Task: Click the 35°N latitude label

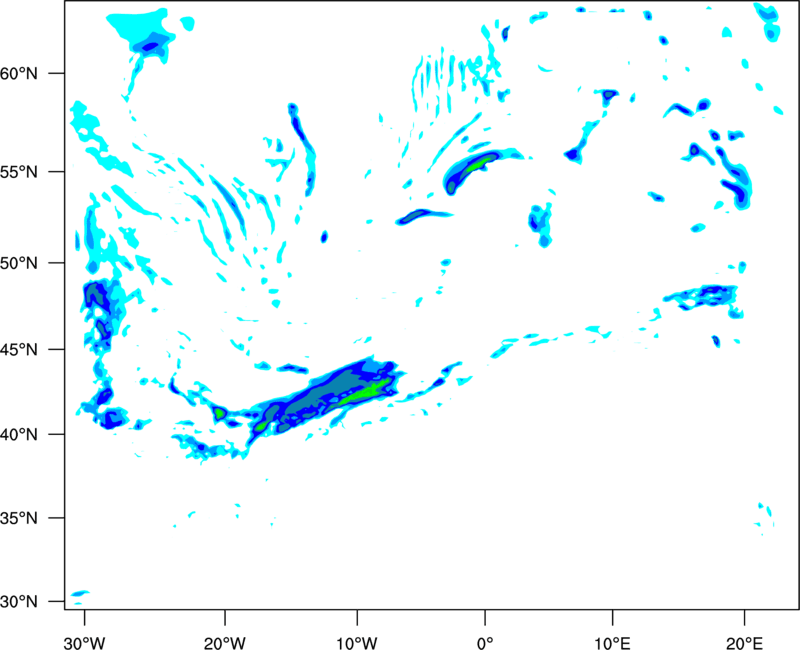Action: click(19, 518)
